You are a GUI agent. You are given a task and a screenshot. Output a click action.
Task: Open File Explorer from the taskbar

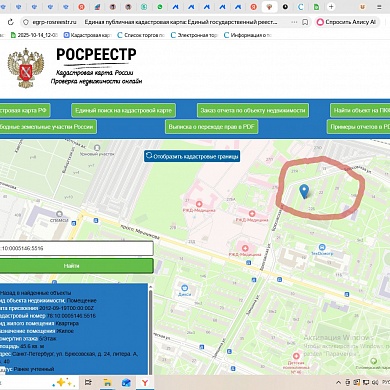click(x=107, y=382)
